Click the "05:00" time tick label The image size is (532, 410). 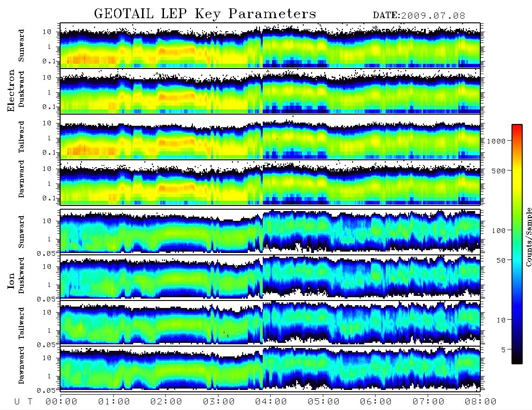(324, 402)
